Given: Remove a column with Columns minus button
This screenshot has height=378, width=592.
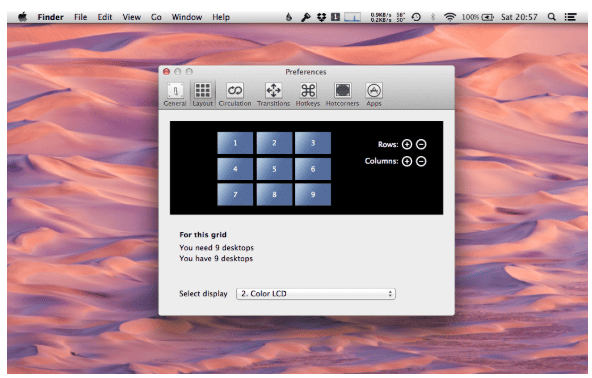Looking at the screenshot, I should click(421, 162).
